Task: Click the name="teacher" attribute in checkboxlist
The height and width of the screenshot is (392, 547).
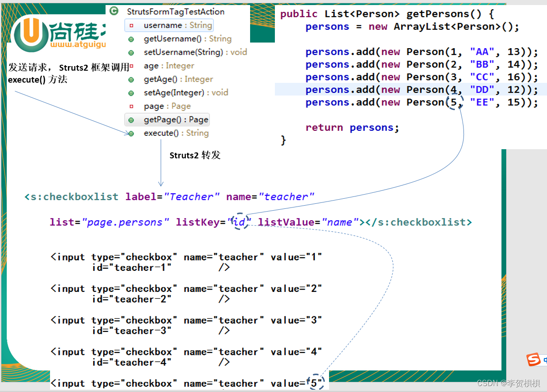Action: pyautogui.click(x=270, y=197)
